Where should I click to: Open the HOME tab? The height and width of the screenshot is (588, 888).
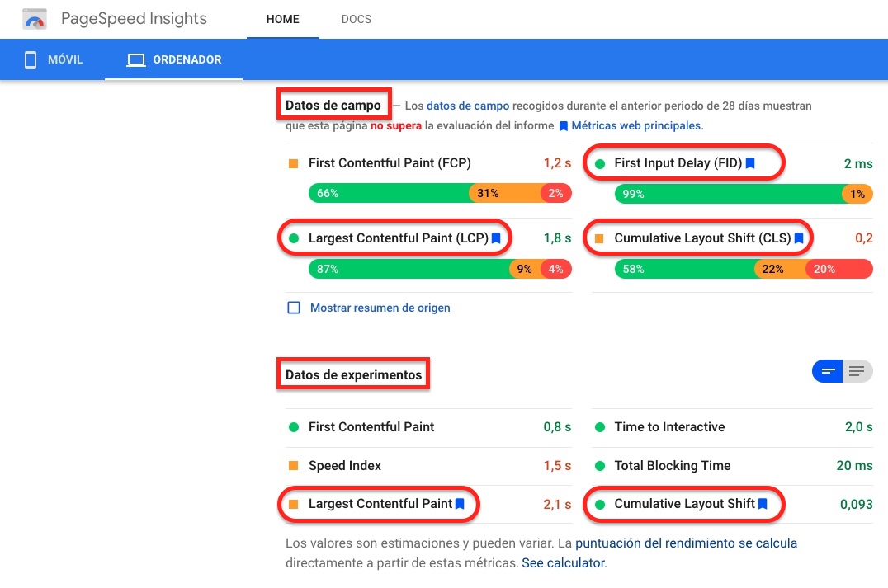tap(282, 19)
